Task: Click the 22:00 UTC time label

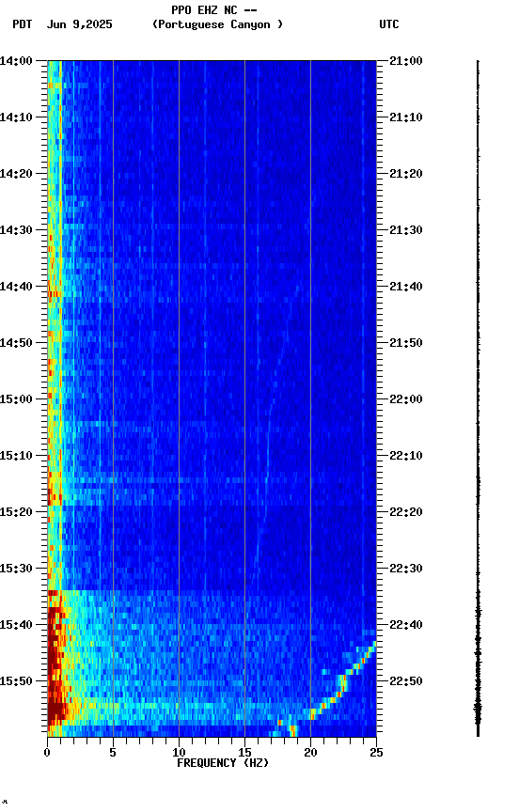Action: point(406,399)
